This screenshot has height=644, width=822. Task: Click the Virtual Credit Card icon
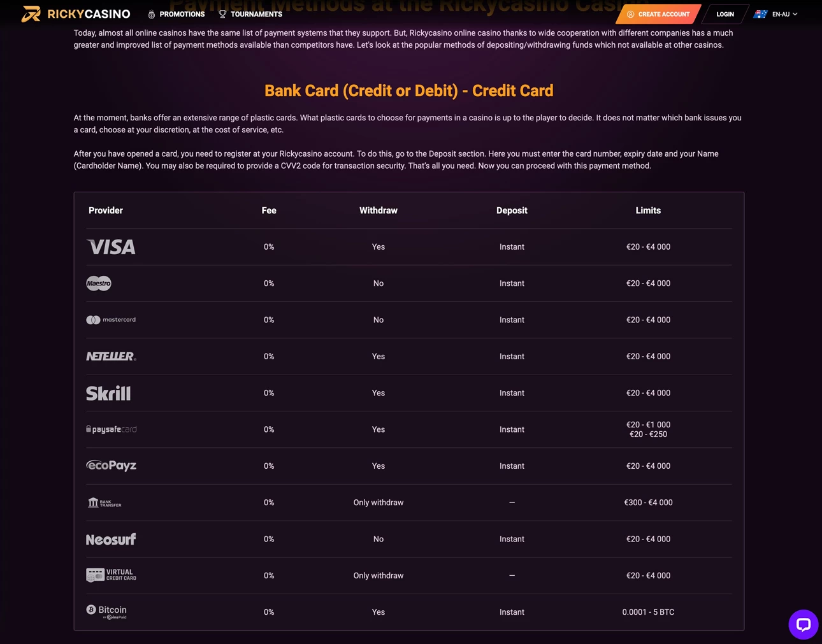[x=112, y=575]
